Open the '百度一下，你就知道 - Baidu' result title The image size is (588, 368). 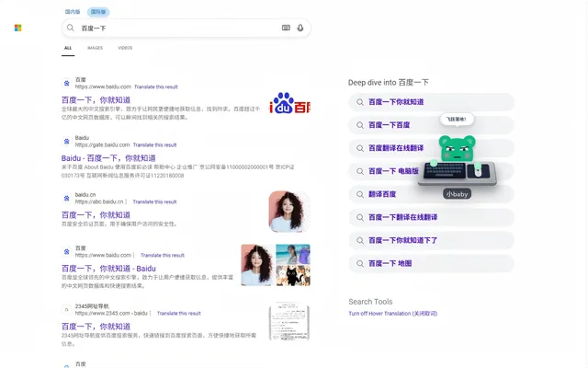(x=108, y=269)
